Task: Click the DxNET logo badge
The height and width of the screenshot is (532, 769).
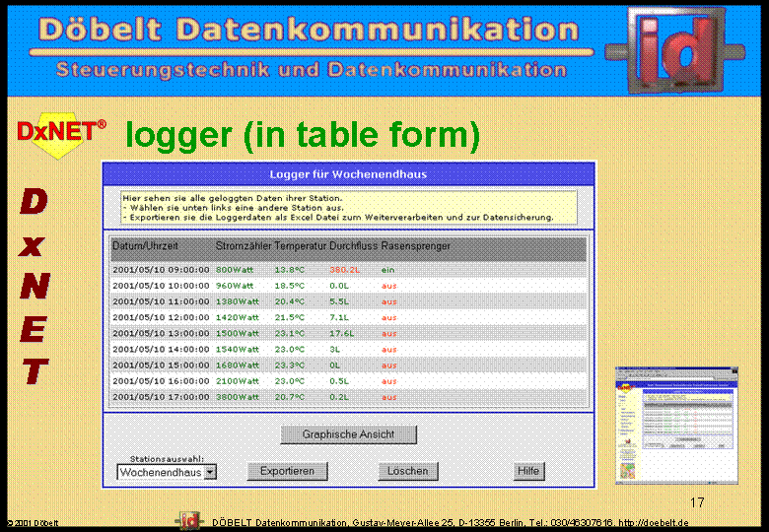Action: 61,135
